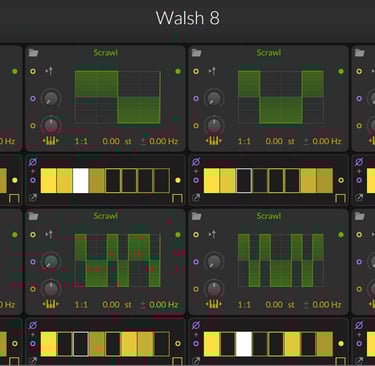Click the purple phase input port on top-left Scrawl
Screen dimensions: 375x366
33,98
